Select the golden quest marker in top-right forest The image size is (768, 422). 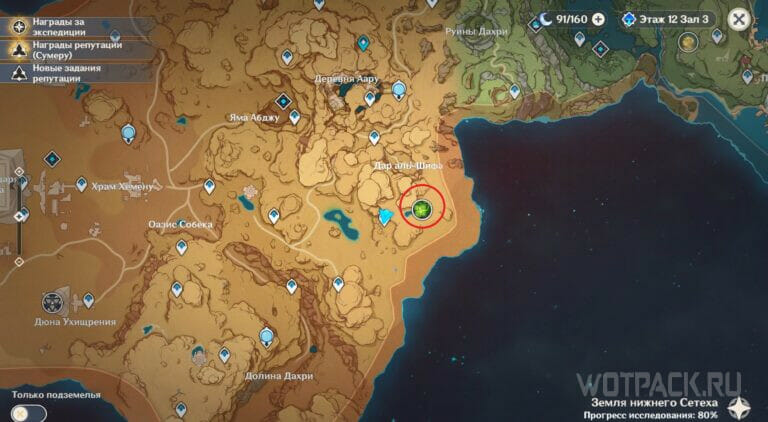(688, 42)
